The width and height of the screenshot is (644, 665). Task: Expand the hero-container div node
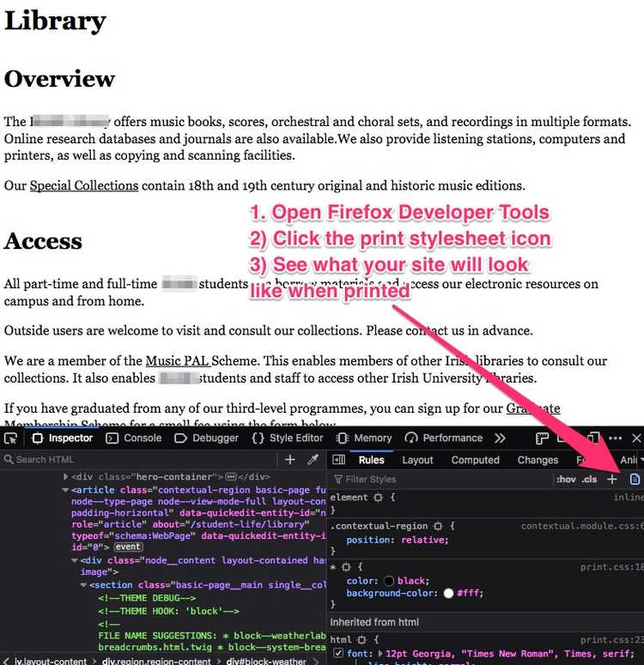point(66,476)
